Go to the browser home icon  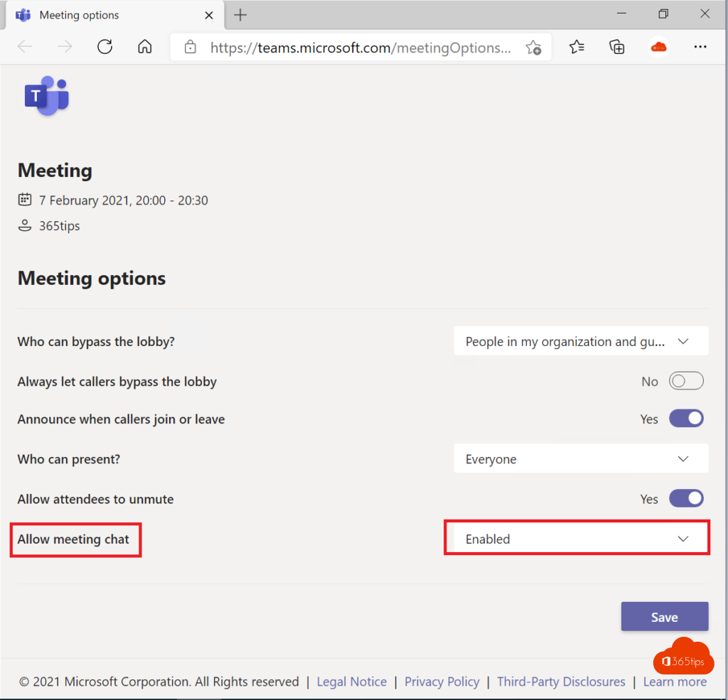click(x=145, y=46)
